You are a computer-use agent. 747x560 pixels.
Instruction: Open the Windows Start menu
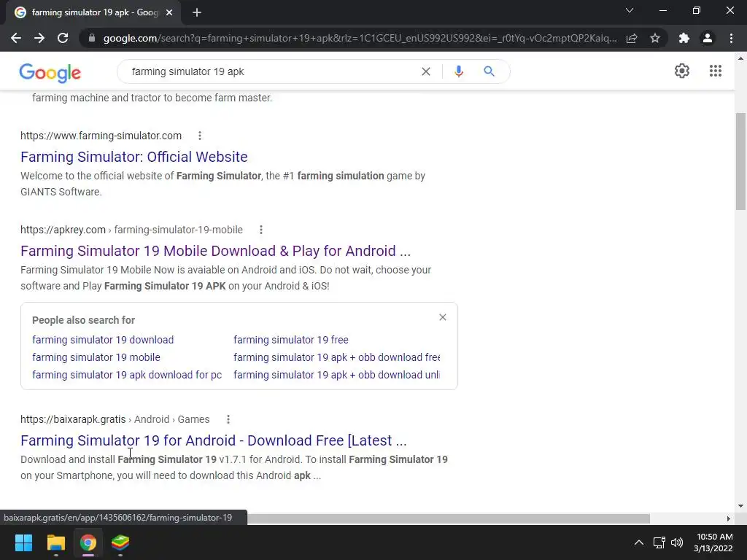pos(23,542)
